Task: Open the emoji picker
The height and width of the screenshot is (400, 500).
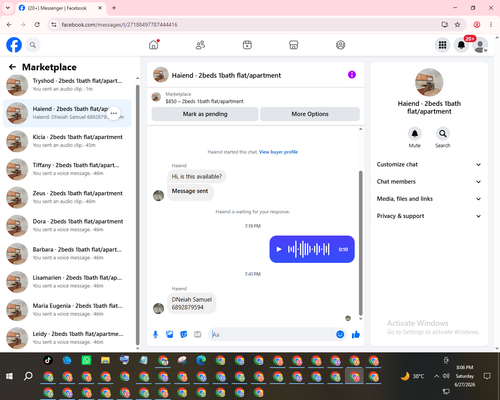Action: 340,334
